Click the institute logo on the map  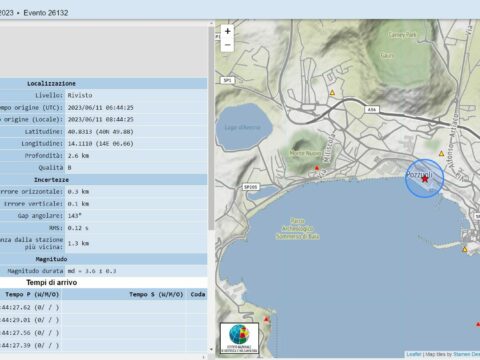tap(239, 338)
